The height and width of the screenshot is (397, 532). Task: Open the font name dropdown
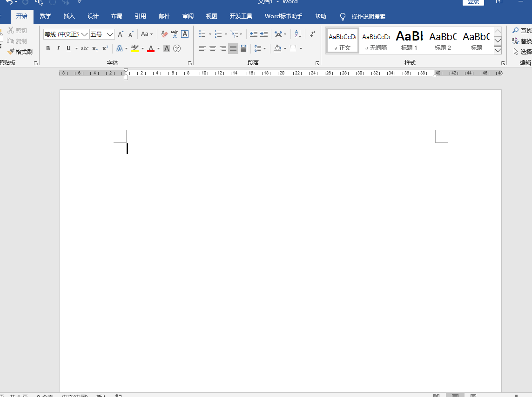pyautogui.click(x=85, y=34)
